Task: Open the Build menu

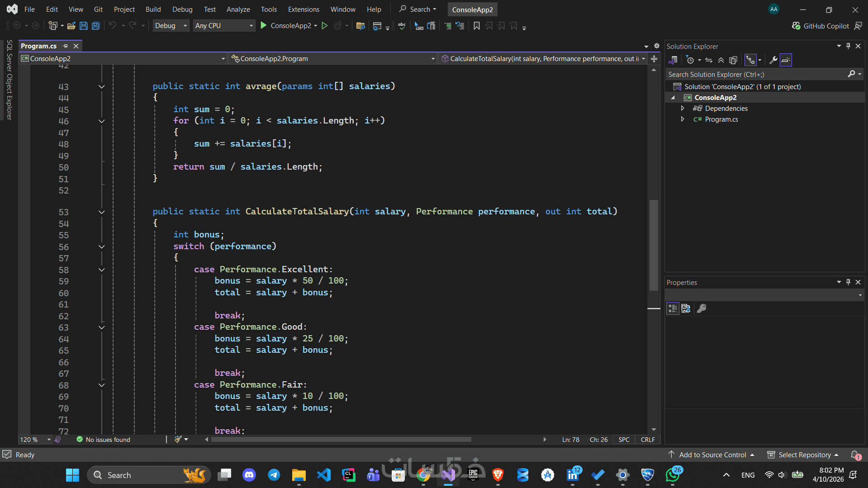Action: coord(153,9)
